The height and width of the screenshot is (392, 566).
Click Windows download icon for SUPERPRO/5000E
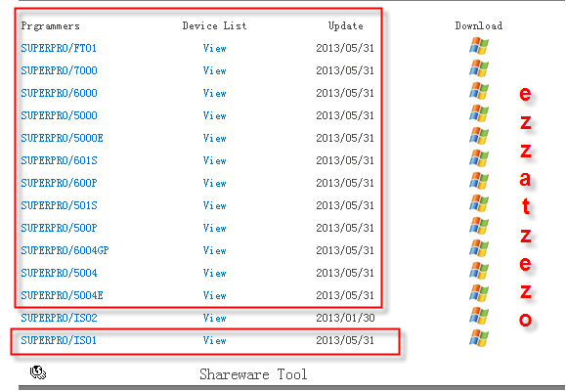pos(479,136)
